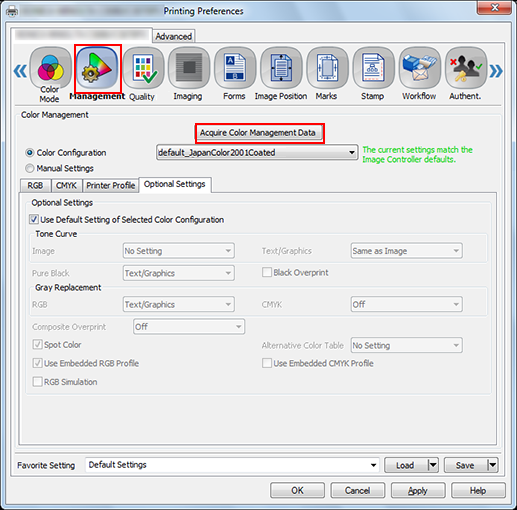The image size is (517, 510).
Task: Open the Imaging icon
Action: point(189,68)
